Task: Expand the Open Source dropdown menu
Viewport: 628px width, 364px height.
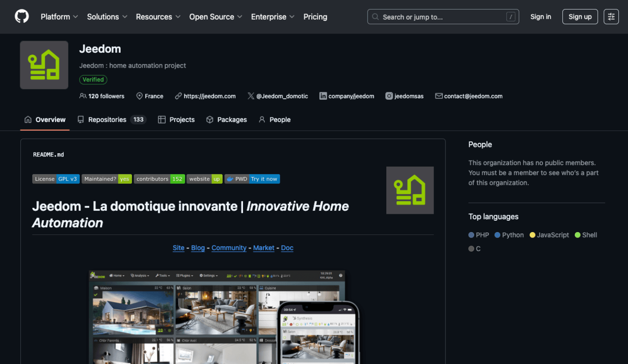Action: (216, 17)
